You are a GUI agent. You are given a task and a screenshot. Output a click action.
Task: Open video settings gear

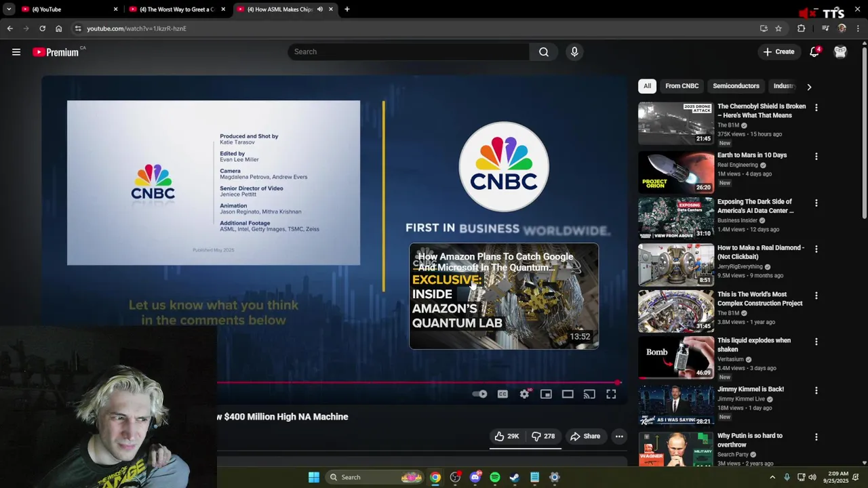coord(524,394)
